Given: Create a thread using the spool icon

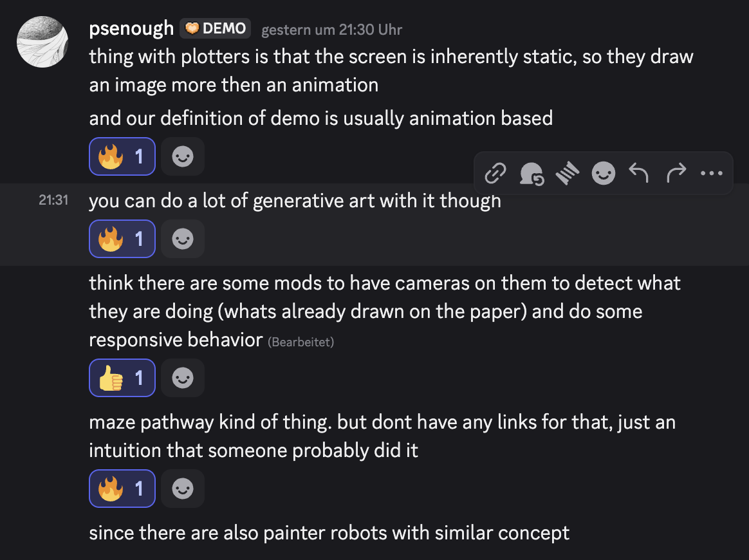Looking at the screenshot, I should coord(567,173).
